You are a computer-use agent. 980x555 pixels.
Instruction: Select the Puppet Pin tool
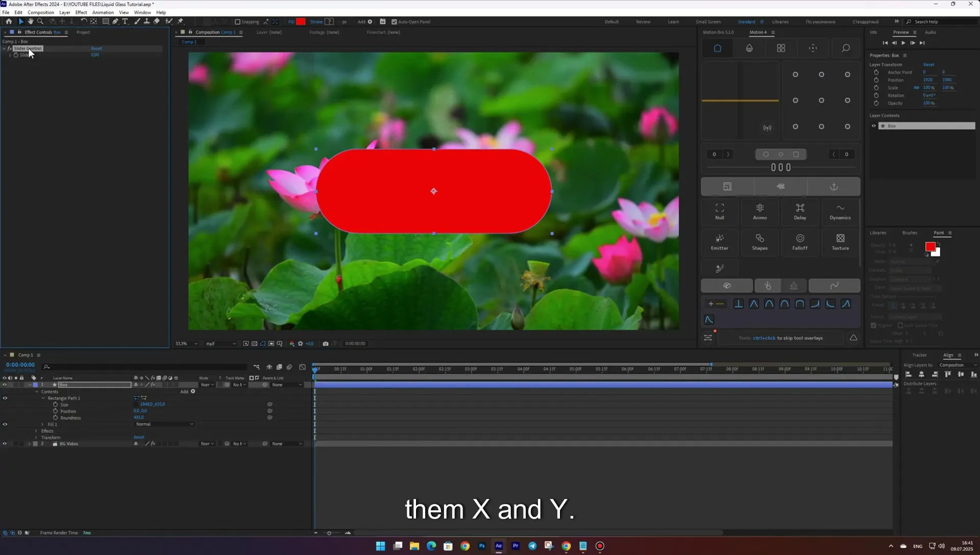click(180, 21)
